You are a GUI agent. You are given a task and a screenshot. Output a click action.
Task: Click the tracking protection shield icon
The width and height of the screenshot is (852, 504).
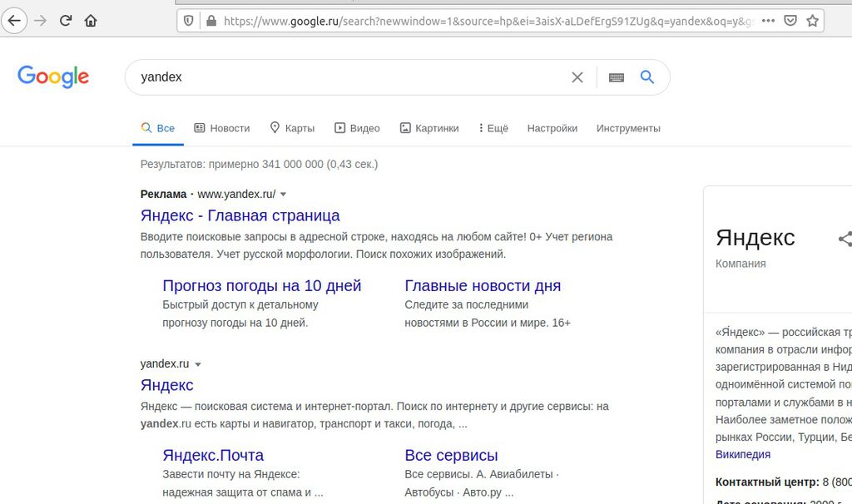(189, 20)
